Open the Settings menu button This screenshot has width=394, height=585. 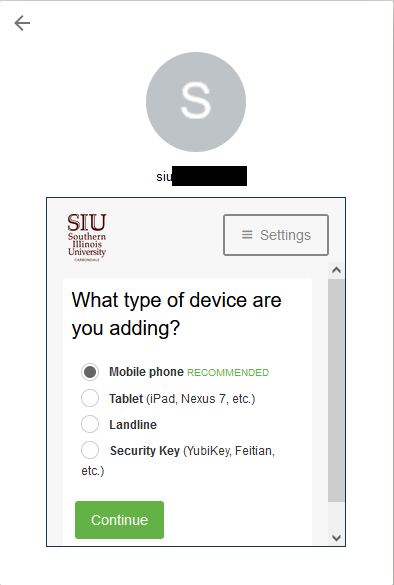pyautogui.click(x=276, y=235)
